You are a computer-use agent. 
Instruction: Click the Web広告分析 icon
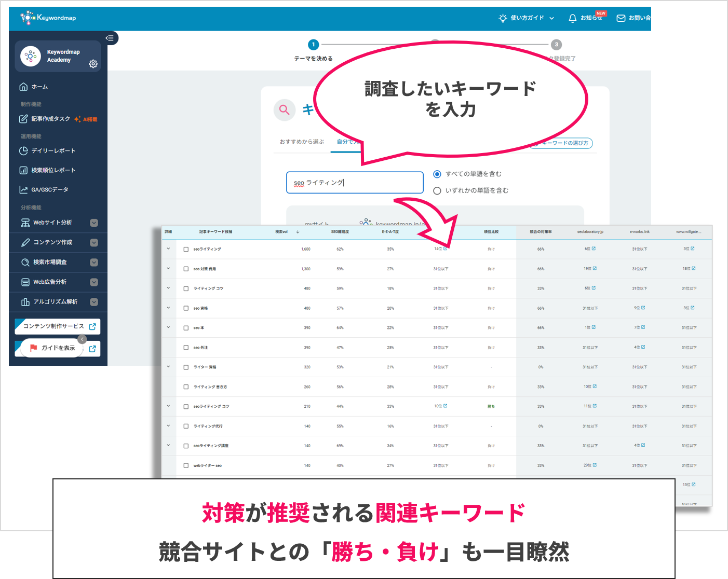(25, 282)
